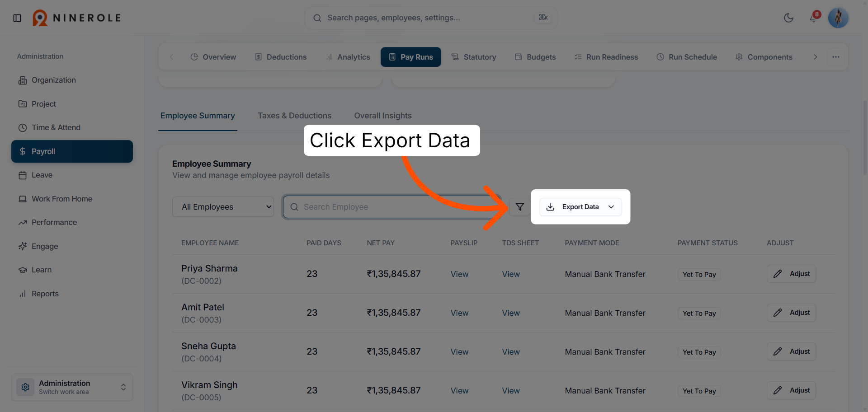The width and height of the screenshot is (868, 412).
Task: Open Performance in sidebar
Action: (72, 222)
